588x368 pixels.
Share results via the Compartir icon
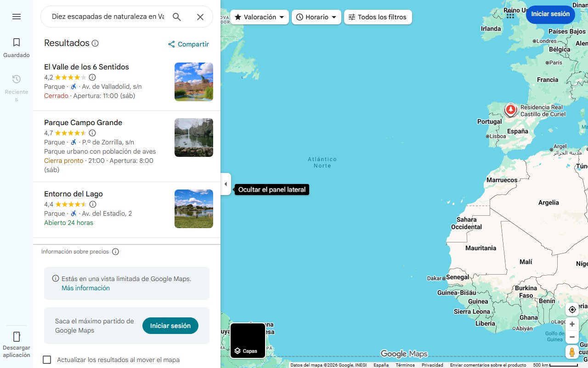point(171,44)
